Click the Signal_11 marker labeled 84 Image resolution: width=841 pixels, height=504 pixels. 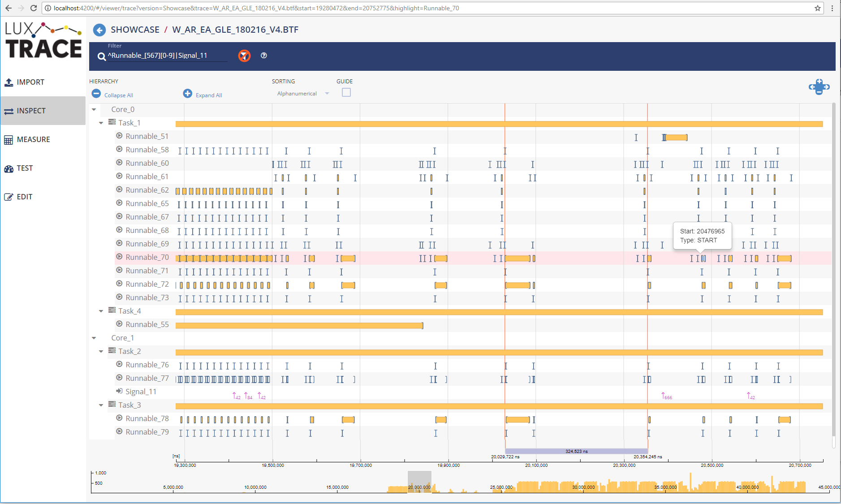[248, 396]
